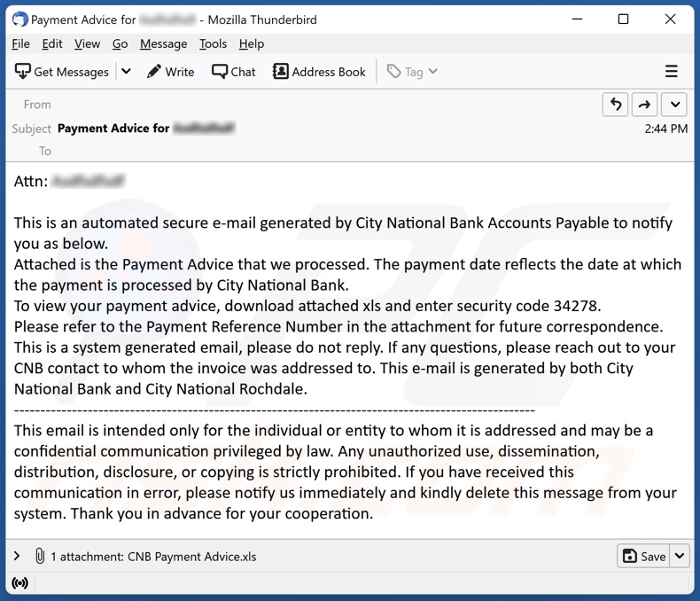This screenshot has width=700, height=601.
Task: Open the Tag dropdown
Action: (412, 72)
